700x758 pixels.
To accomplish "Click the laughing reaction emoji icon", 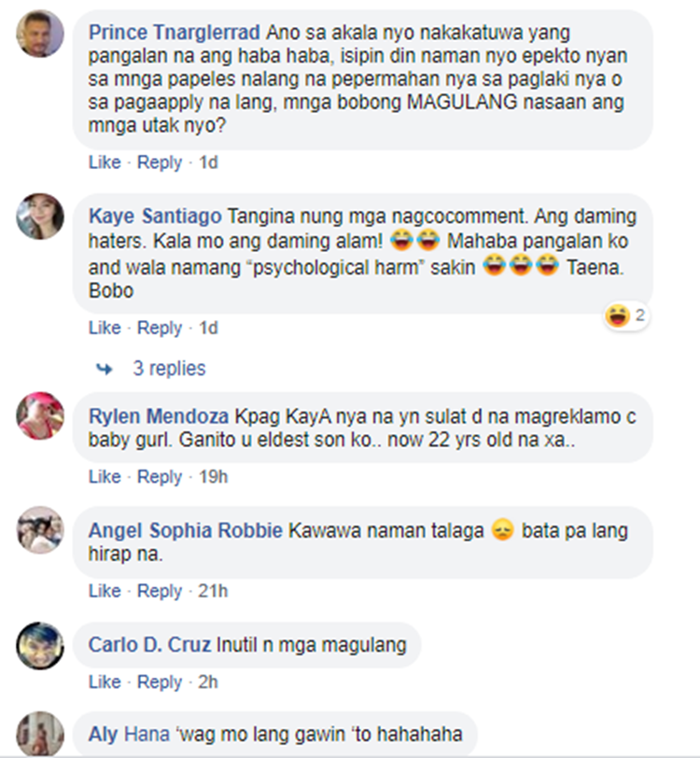I will coord(617,316).
